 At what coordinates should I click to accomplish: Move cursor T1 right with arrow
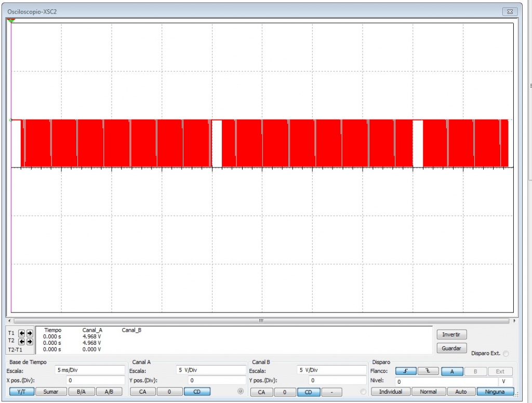30,333
